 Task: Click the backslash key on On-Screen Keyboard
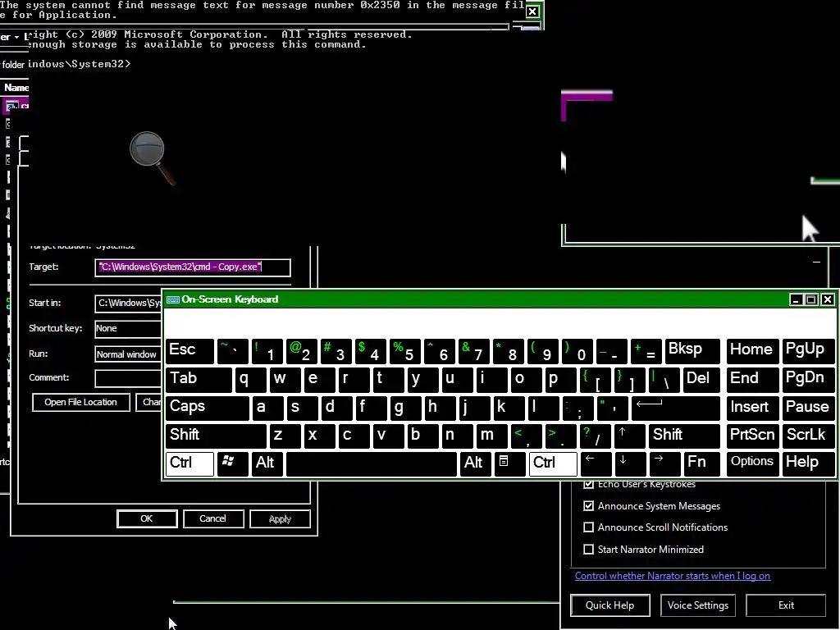tap(664, 379)
